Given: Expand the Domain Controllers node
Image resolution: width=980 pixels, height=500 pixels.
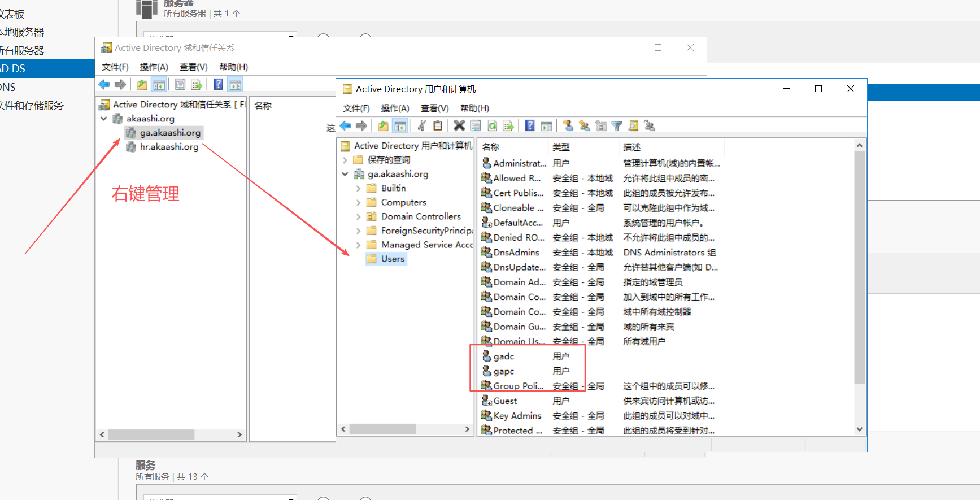Looking at the screenshot, I should click(x=359, y=216).
